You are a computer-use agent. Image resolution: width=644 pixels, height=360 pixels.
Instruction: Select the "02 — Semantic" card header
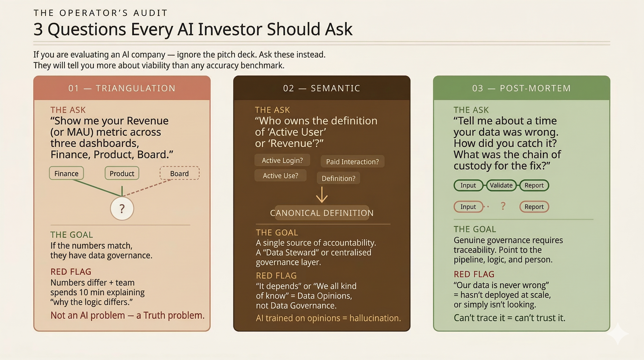tap(322, 88)
